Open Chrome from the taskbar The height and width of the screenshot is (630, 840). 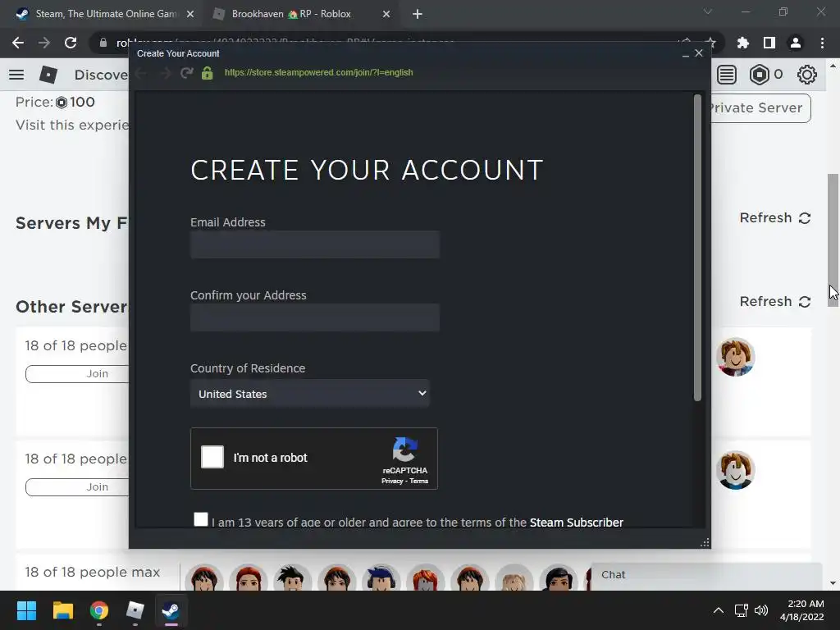tap(99, 610)
